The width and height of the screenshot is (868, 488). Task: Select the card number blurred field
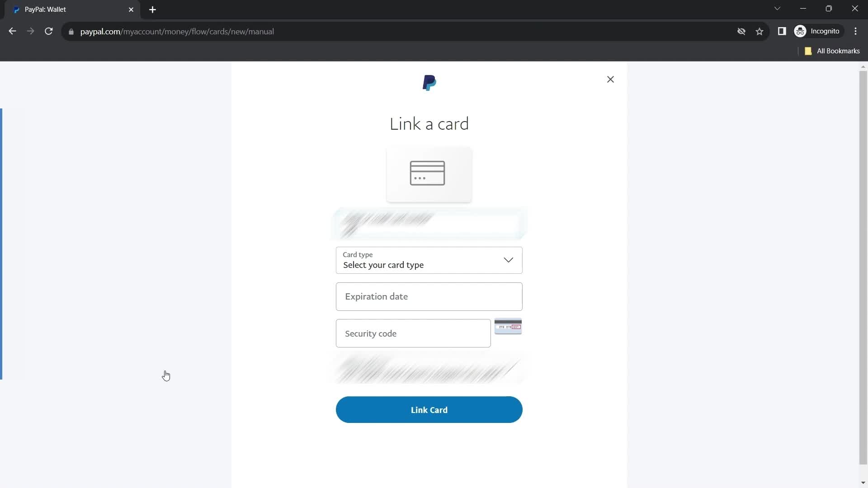pos(429,224)
